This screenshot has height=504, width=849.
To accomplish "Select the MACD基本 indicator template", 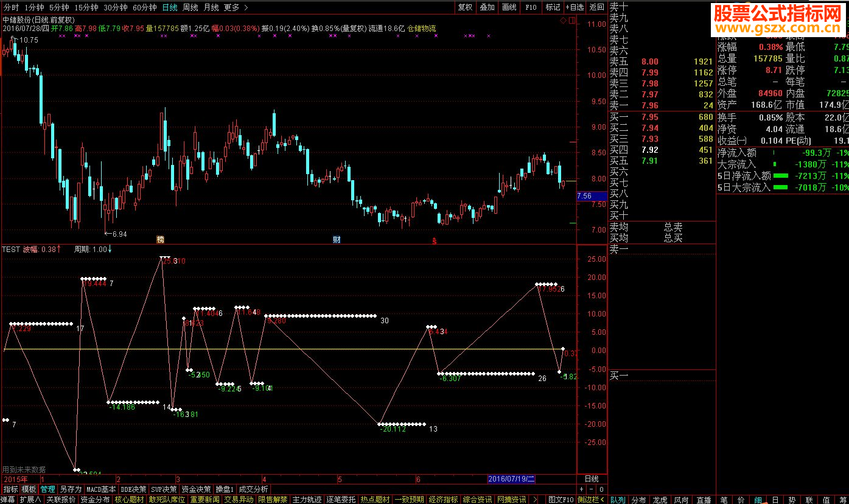I will [101, 489].
